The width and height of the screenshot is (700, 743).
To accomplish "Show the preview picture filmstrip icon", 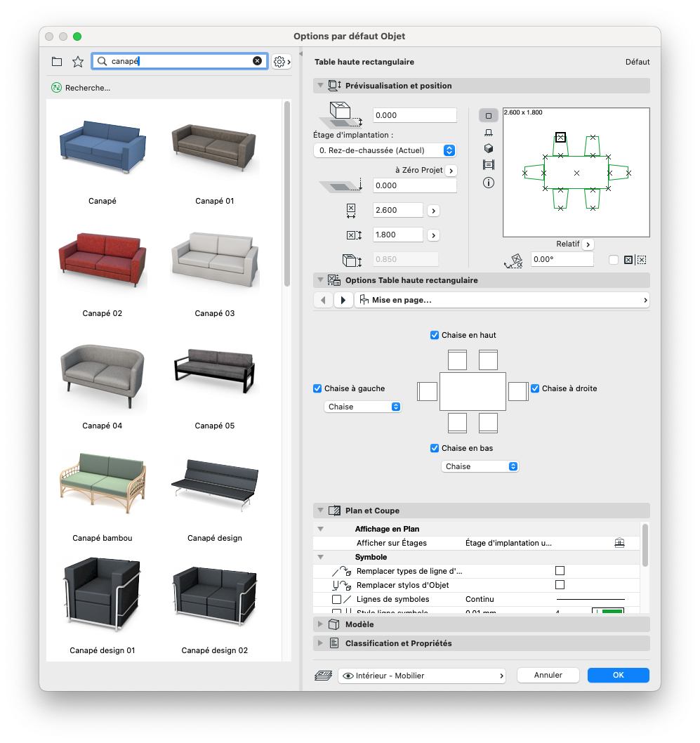I will click(x=488, y=164).
